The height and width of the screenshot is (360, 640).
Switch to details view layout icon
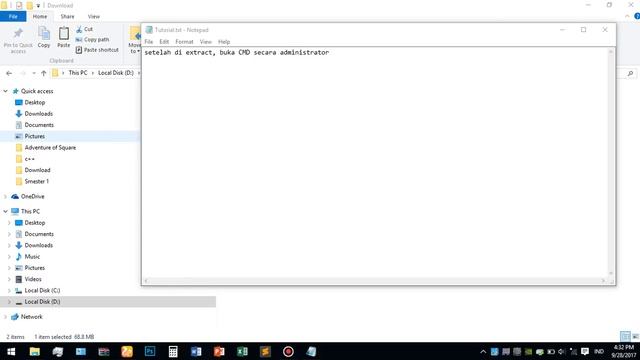(x=625, y=336)
